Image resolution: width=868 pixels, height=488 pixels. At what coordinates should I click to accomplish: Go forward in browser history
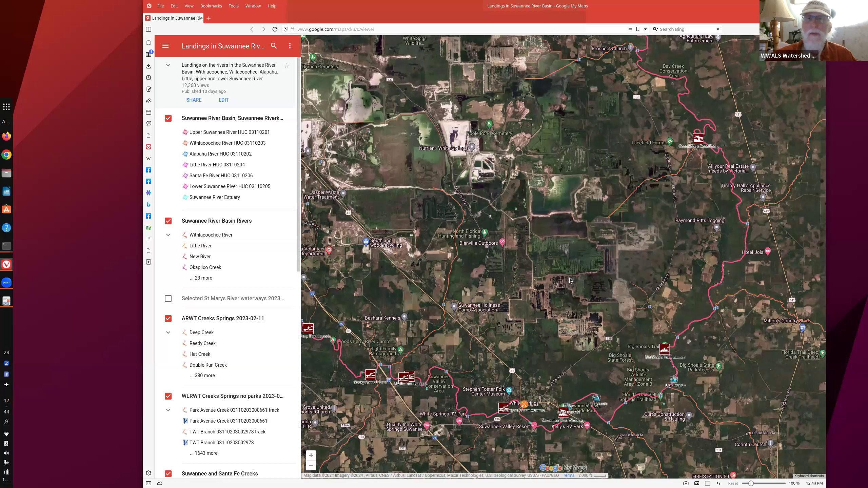(263, 29)
